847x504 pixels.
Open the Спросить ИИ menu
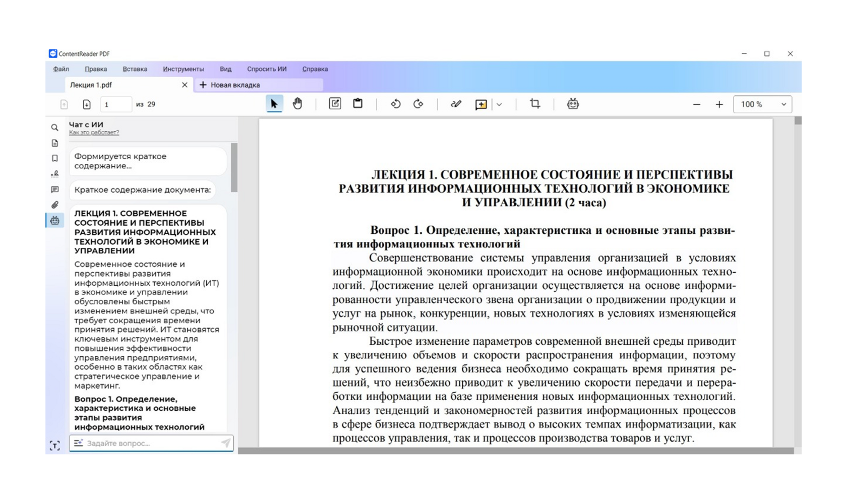(267, 69)
